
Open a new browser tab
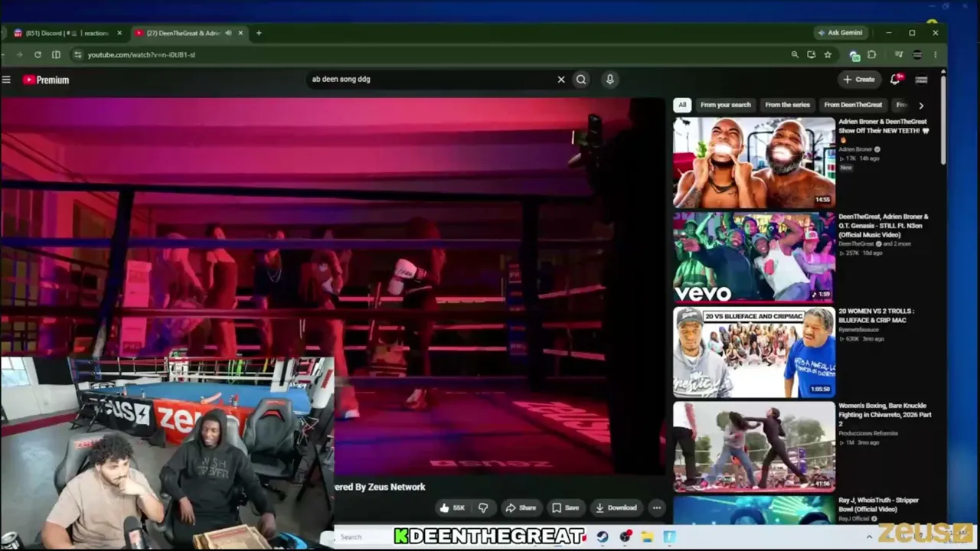tap(259, 33)
